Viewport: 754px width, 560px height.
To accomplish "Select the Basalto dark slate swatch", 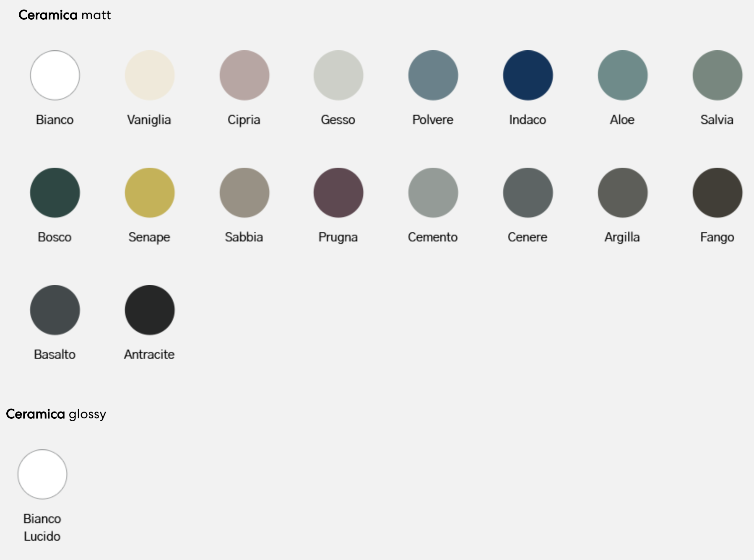I will pyautogui.click(x=55, y=310).
